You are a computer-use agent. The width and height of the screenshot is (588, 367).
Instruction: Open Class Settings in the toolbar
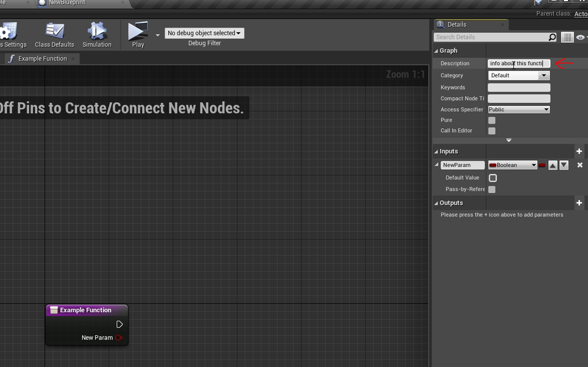point(12,34)
